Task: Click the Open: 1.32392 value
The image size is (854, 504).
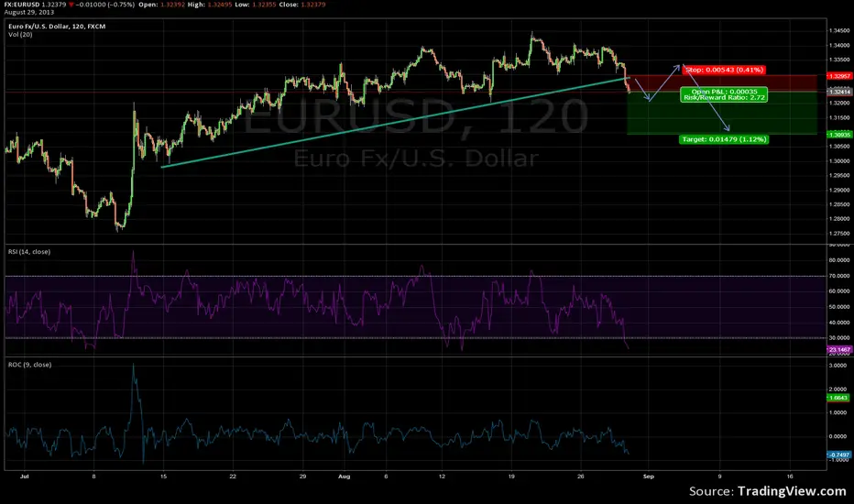Action: pos(162,5)
